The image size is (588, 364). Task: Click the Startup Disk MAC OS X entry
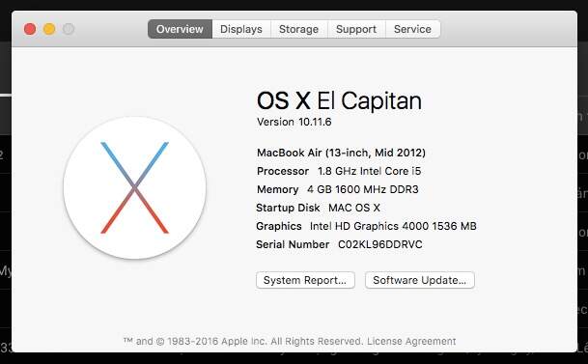pos(318,208)
